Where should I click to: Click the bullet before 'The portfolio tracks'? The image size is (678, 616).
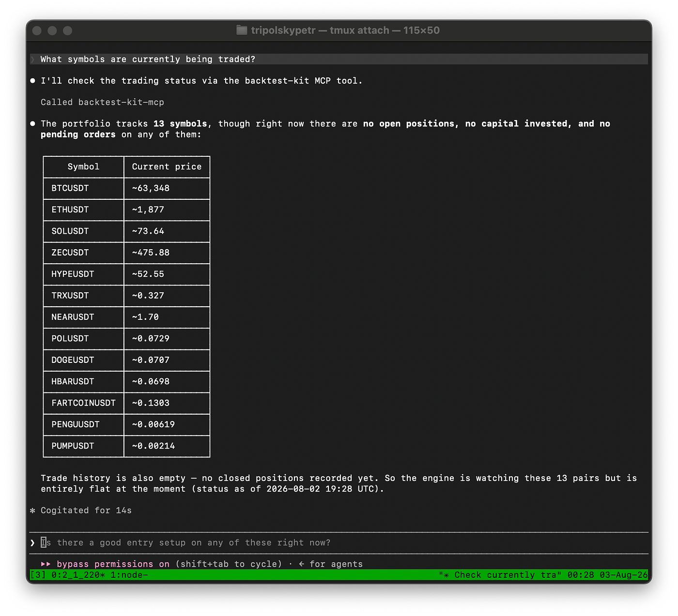click(x=32, y=124)
